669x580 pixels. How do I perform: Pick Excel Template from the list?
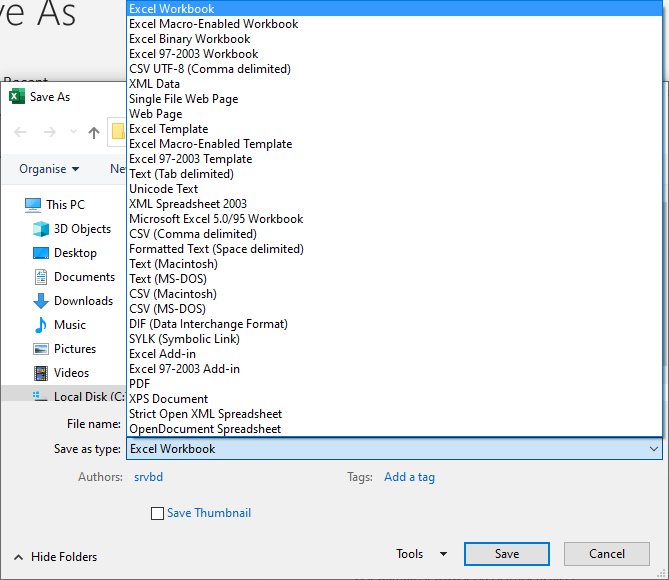pyautogui.click(x=395, y=128)
